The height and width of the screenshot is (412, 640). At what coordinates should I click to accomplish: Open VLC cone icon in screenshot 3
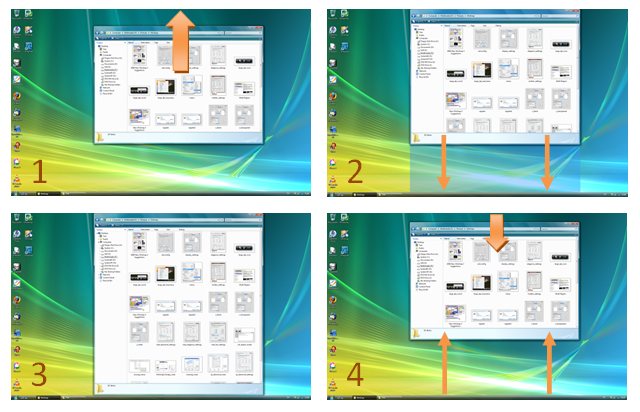coord(17,383)
